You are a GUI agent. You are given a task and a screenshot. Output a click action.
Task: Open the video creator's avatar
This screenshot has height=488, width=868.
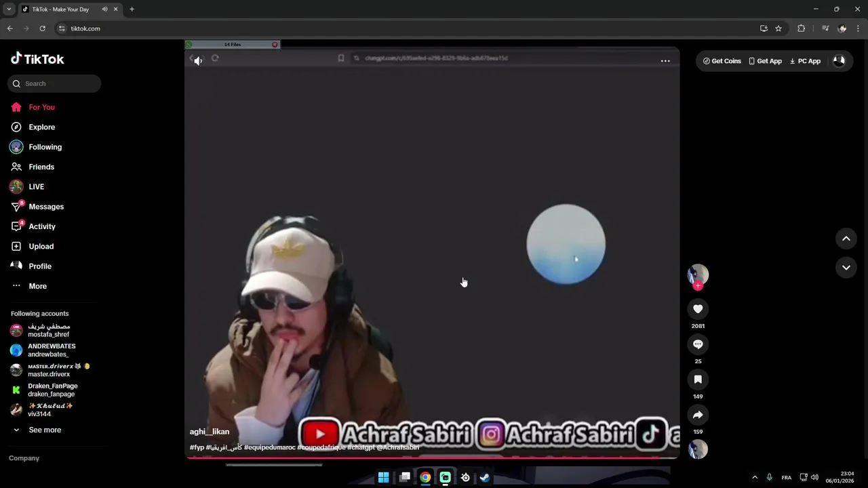coord(698,274)
